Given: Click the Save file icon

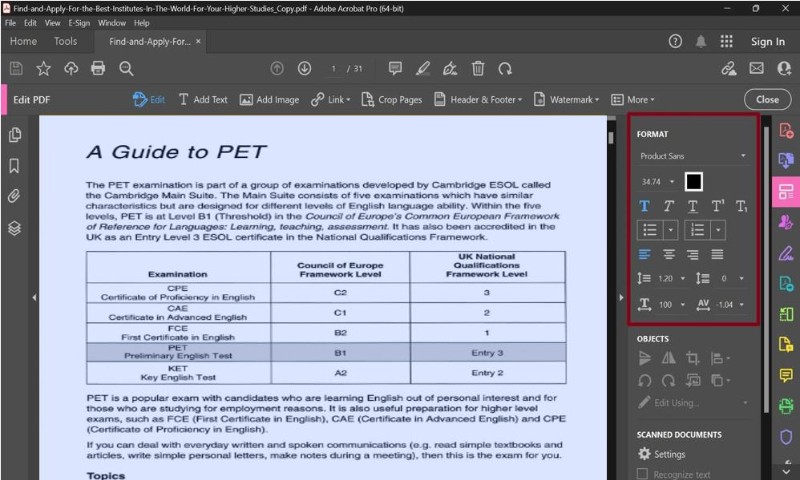Looking at the screenshot, I should point(16,68).
